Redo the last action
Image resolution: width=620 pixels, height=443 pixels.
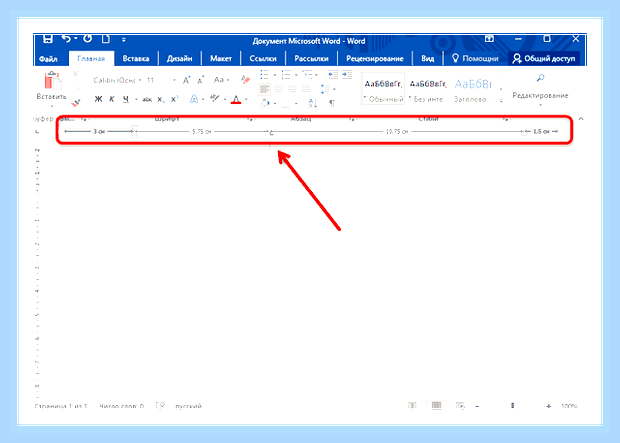(x=88, y=39)
